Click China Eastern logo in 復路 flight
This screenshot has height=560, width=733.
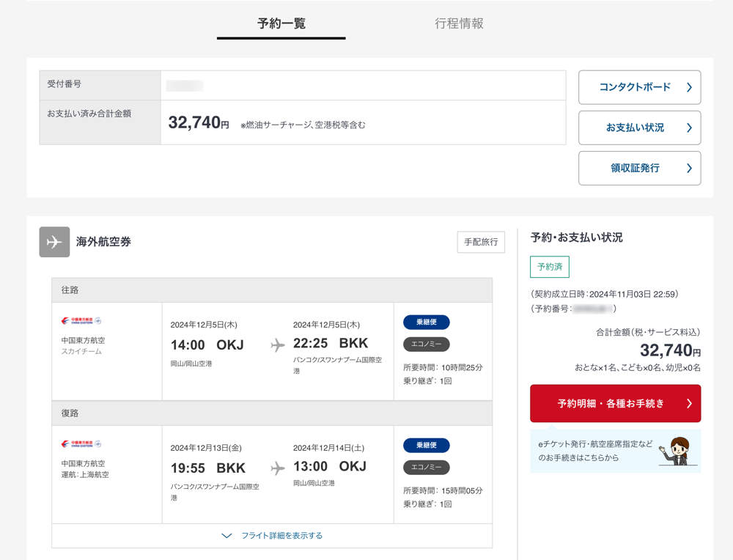81,444
